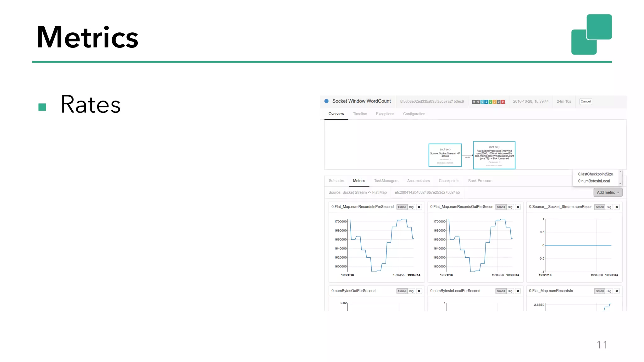Switch to the Timeline tab
Screen dimensions: 644x362
point(360,114)
